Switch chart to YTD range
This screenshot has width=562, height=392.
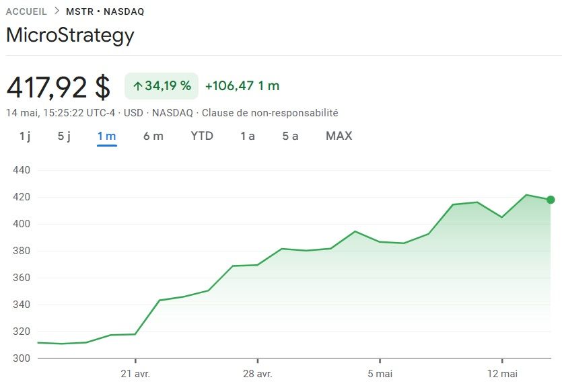click(x=202, y=136)
